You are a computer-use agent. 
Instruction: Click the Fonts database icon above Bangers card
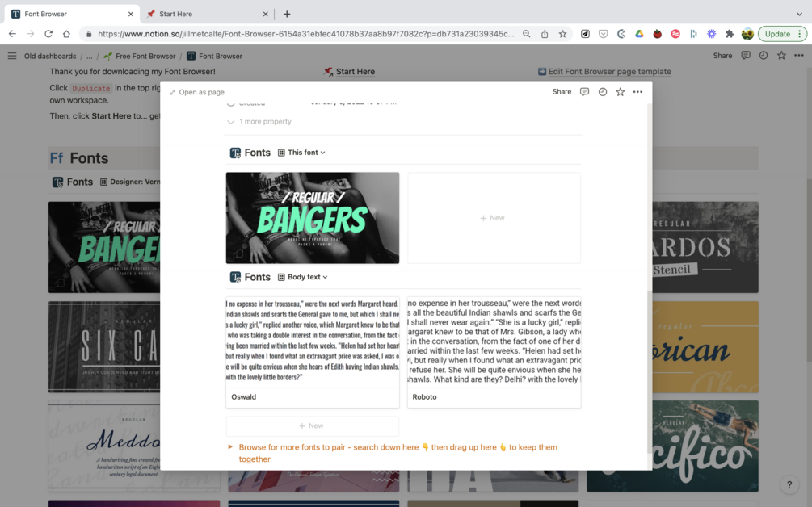click(x=235, y=153)
